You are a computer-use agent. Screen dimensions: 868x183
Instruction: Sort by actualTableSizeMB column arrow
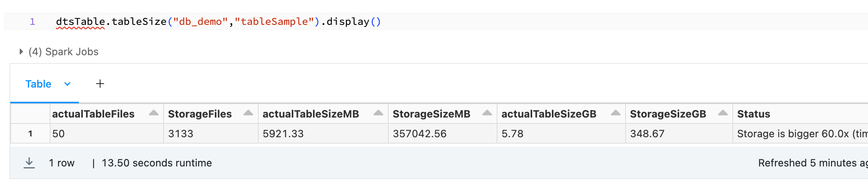(378, 113)
